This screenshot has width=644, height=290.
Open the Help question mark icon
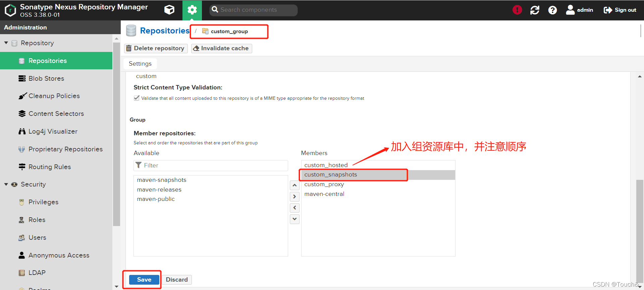coord(552,10)
